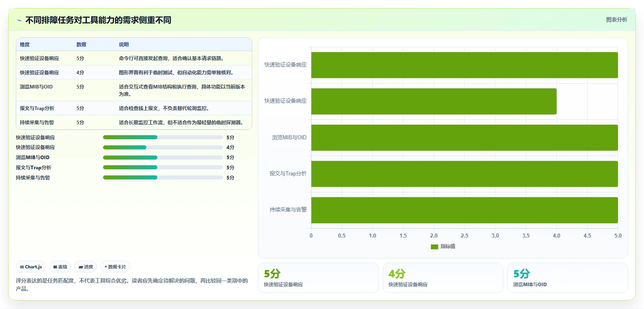
Task: Click the 数据 column header
Action: coord(81,45)
